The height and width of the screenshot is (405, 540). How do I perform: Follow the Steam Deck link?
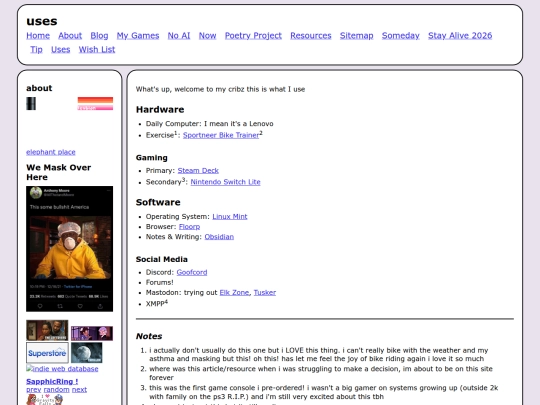pos(198,170)
